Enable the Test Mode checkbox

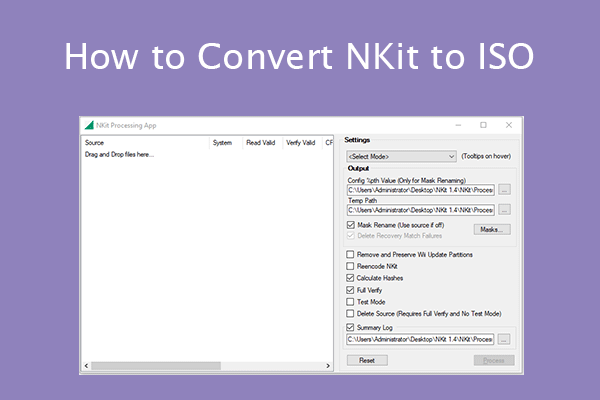point(350,302)
